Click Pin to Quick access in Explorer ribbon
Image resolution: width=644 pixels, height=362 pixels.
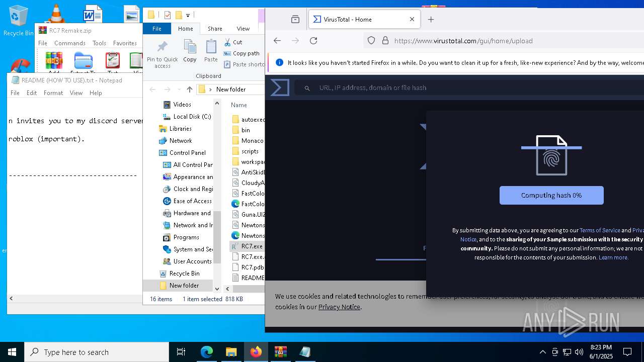(x=162, y=54)
